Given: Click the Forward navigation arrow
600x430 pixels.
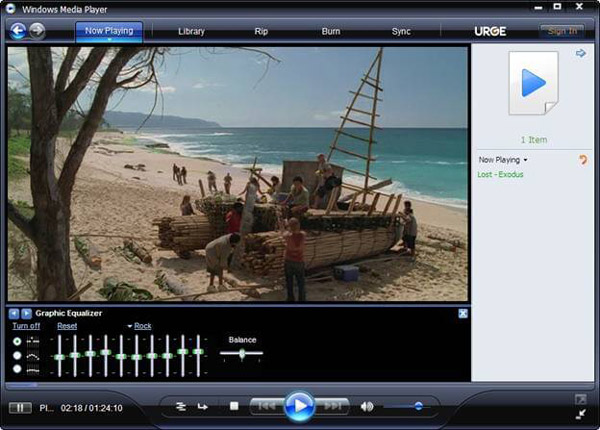Looking at the screenshot, I should [37, 30].
